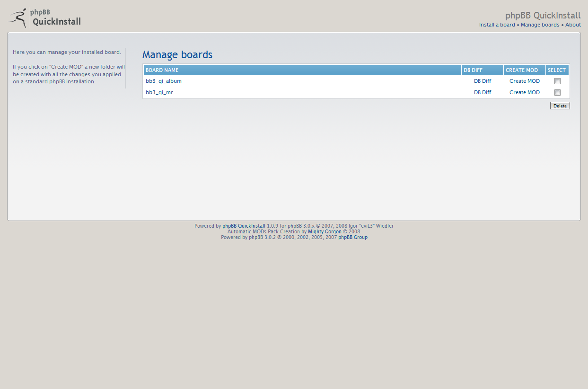The height and width of the screenshot is (389, 588).
Task: Click the phpBB QuickInstall title text at top right
Action: 543,15
